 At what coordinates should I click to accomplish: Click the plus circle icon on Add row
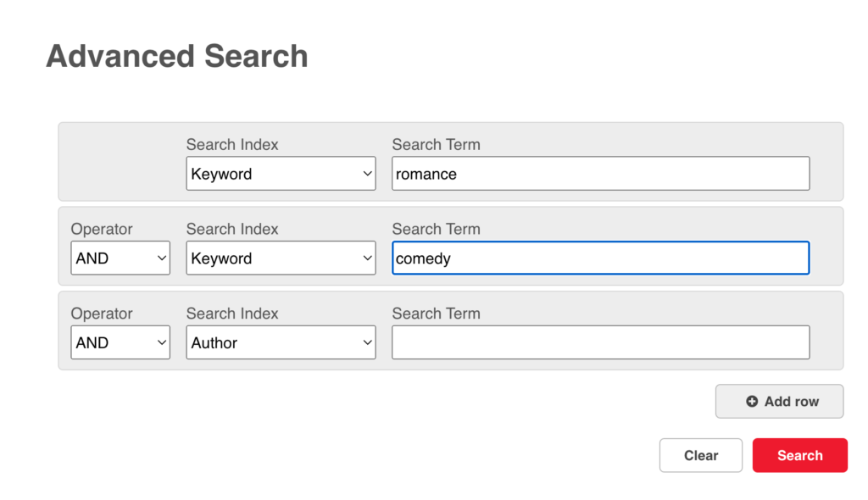point(751,402)
